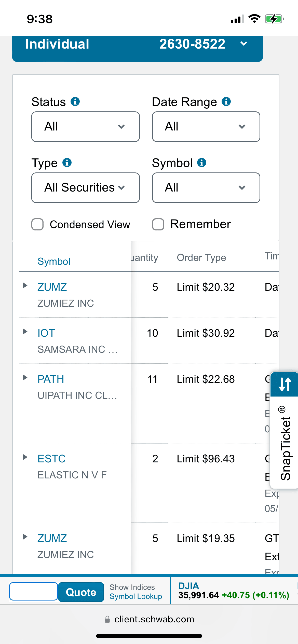The width and height of the screenshot is (298, 644).
Task: Open the Symbol Lookup link
Action: [136, 596]
